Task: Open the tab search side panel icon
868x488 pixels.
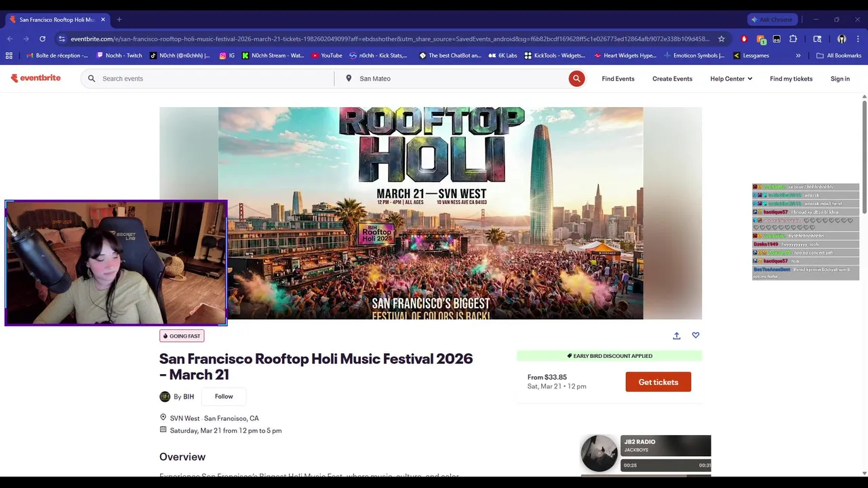Action: point(817,39)
